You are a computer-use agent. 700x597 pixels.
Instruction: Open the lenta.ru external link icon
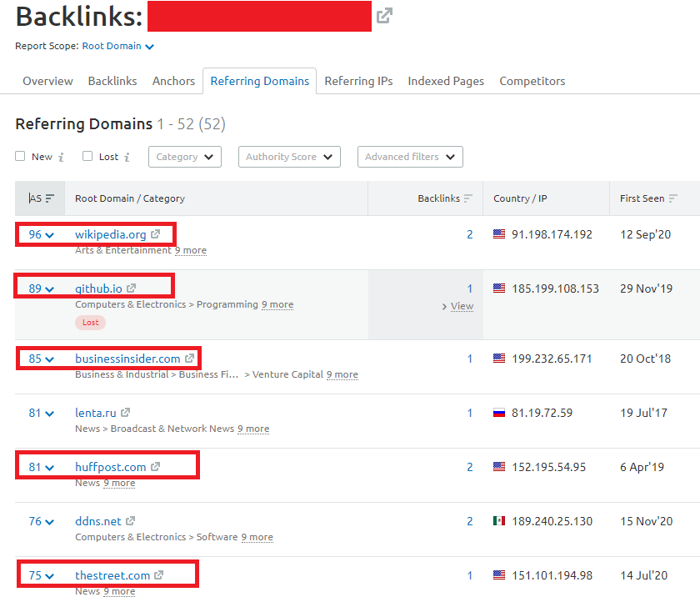(126, 412)
